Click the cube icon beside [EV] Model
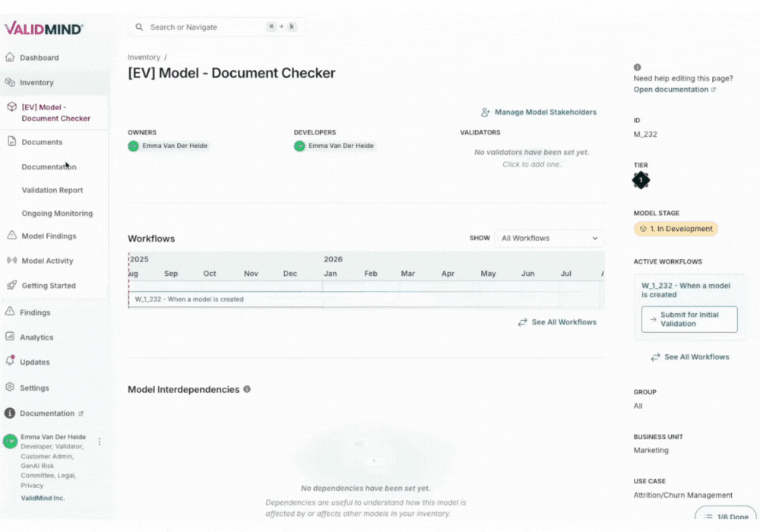The image size is (760, 532). click(11, 107)
